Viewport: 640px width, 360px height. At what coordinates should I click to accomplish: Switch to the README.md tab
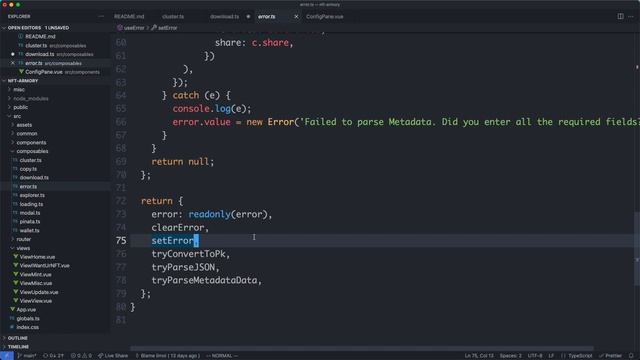pos(129,17)
